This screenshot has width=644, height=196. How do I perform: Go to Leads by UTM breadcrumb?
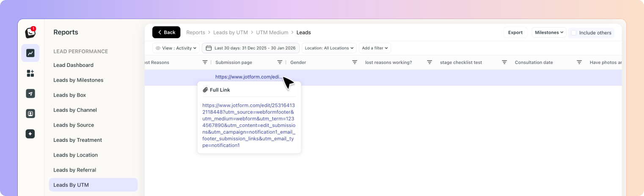point(231,32)
